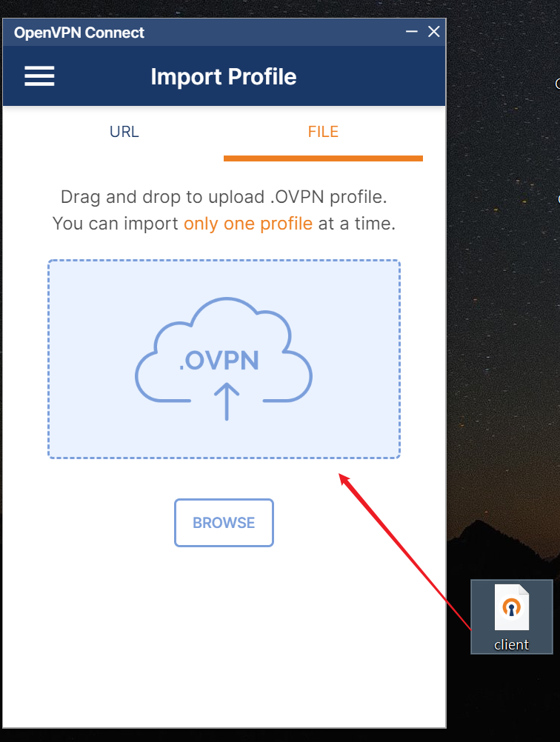Close the OpenVPN Connect window
This screenshot has width=560, height=742.
(433, 32)
